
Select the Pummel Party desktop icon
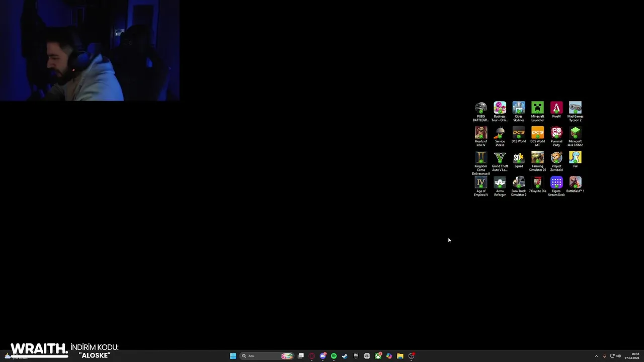(556, 136)
